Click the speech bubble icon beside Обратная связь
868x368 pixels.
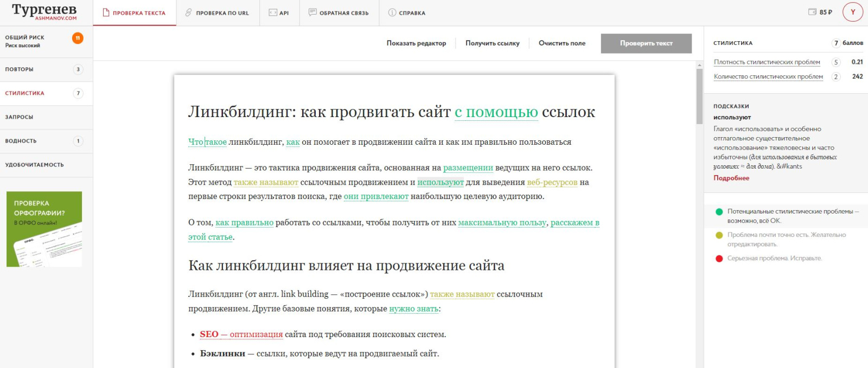312,12
